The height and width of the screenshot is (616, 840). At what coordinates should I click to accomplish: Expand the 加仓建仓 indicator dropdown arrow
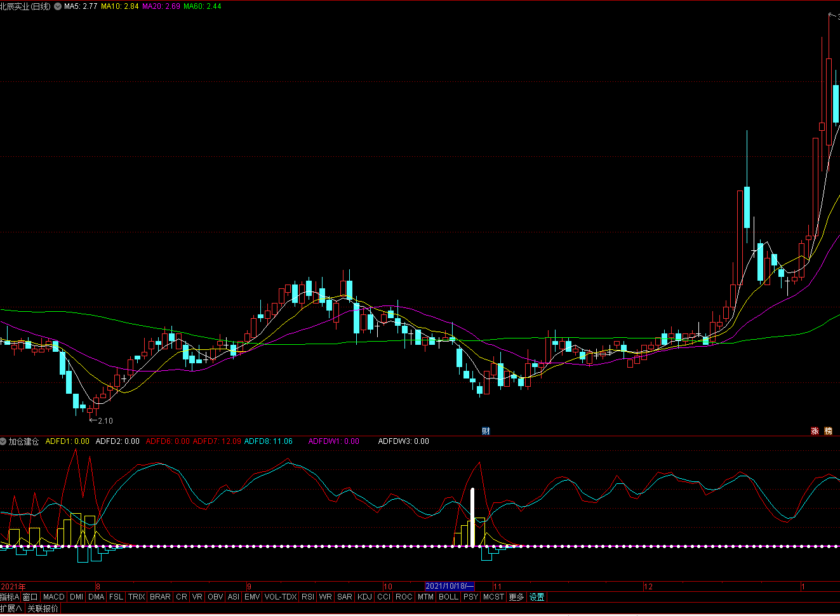point(3,441)
